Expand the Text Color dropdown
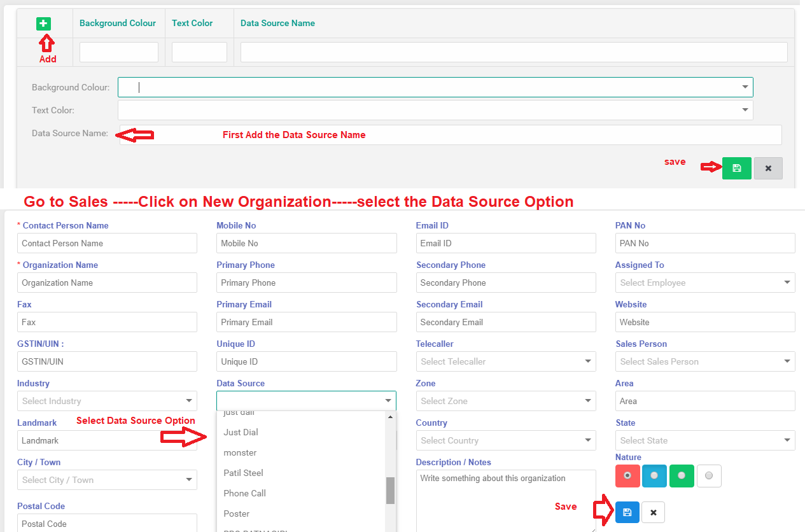The image size is (805, 532). 435,110
